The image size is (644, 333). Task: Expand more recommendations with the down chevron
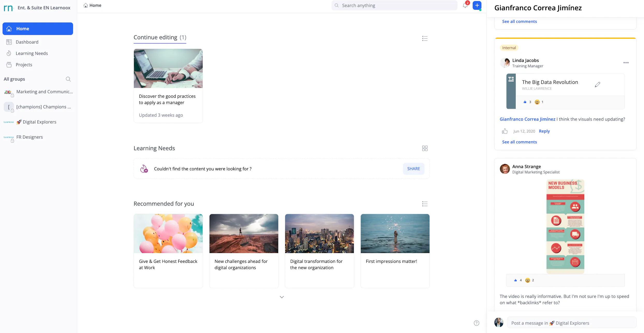(x=282, y=297)
